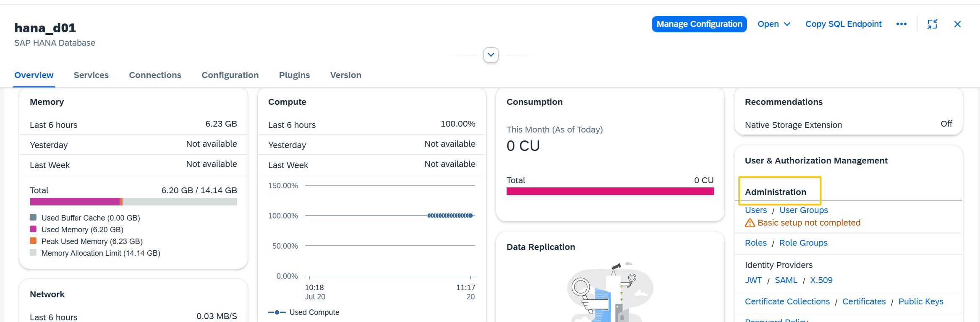Open Certificate Collections link

(x=787, y=301)
